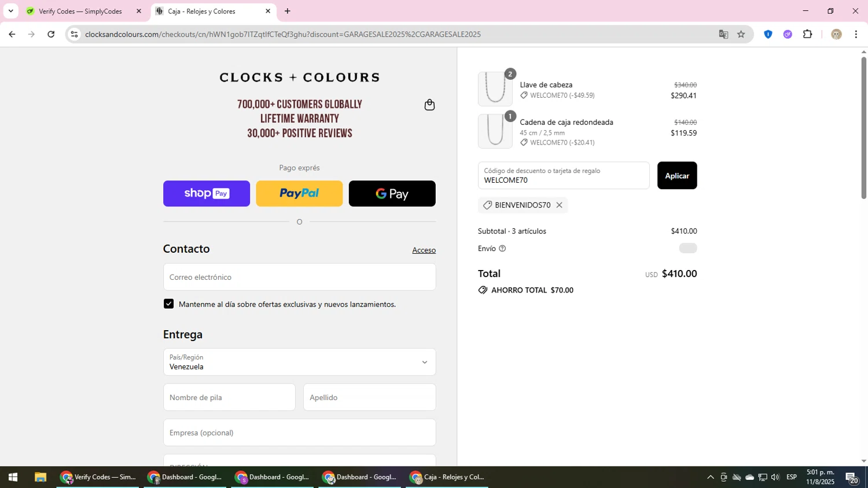Viewport: 868px width, 488px height.
Task: Close the Caja Relojes y Colores tab
Action: coord(268,11)
